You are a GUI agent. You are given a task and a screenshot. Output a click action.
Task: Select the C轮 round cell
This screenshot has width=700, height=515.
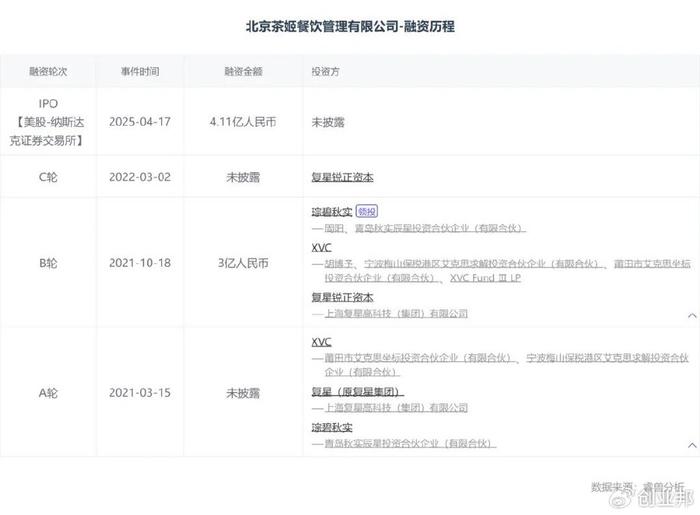(48, 177)
